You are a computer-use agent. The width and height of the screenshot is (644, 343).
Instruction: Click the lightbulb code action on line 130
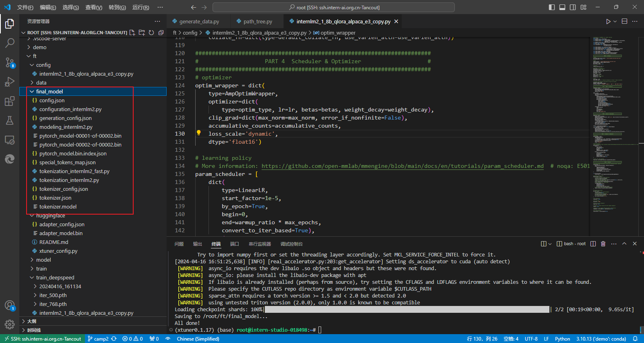(198, 133)
